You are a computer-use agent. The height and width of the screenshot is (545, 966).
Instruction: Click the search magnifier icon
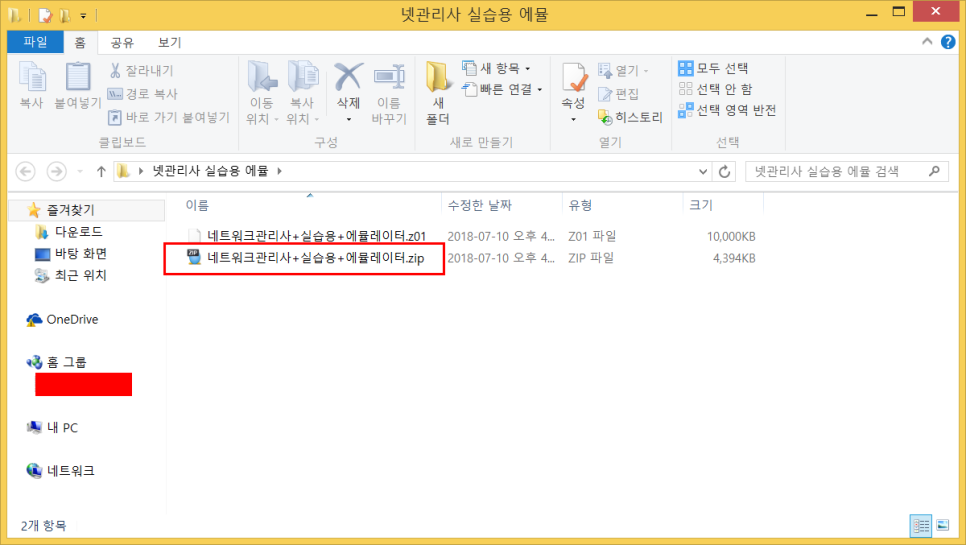[x=935, y=171]
